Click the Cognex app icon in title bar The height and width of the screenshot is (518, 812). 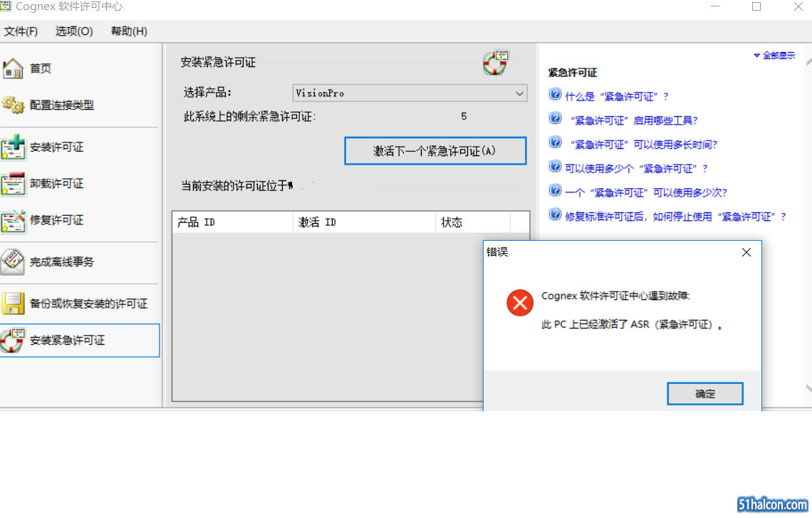6,6
